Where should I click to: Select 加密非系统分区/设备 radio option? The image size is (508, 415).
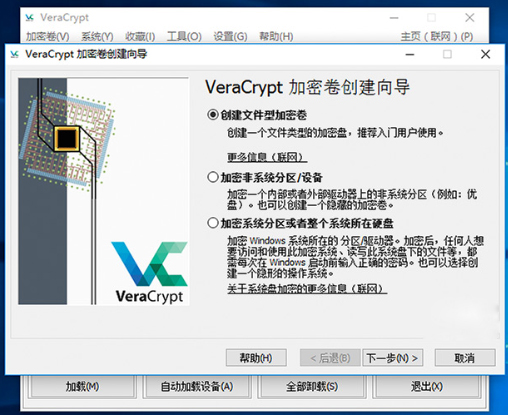(x=213, y=177)
